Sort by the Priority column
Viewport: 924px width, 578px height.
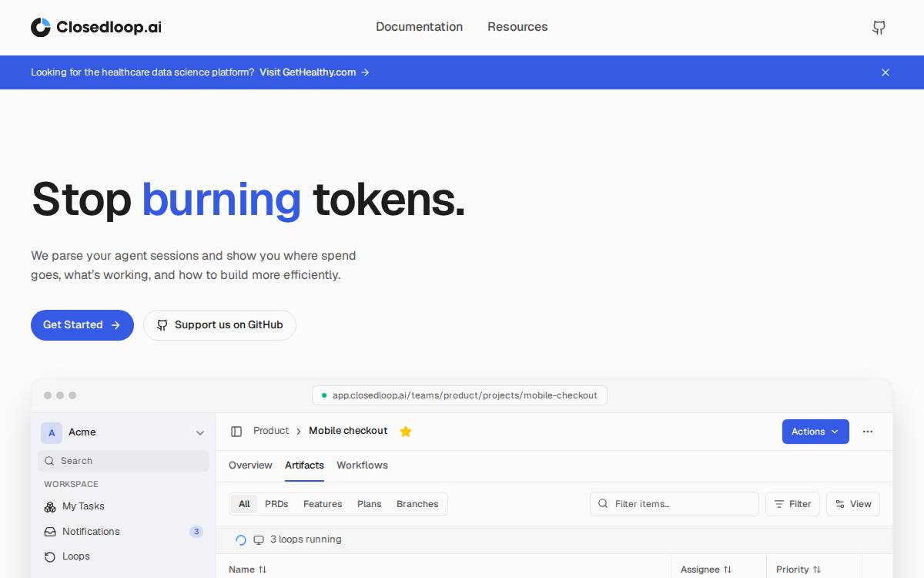798,570
